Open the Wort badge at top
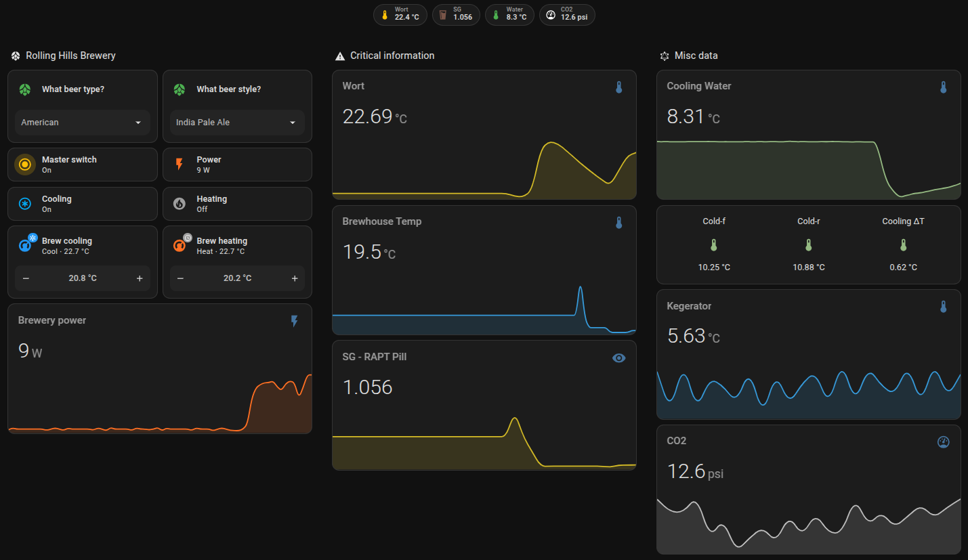The height and width of the screenshot is (560, 968). click(x=400, y=15)
